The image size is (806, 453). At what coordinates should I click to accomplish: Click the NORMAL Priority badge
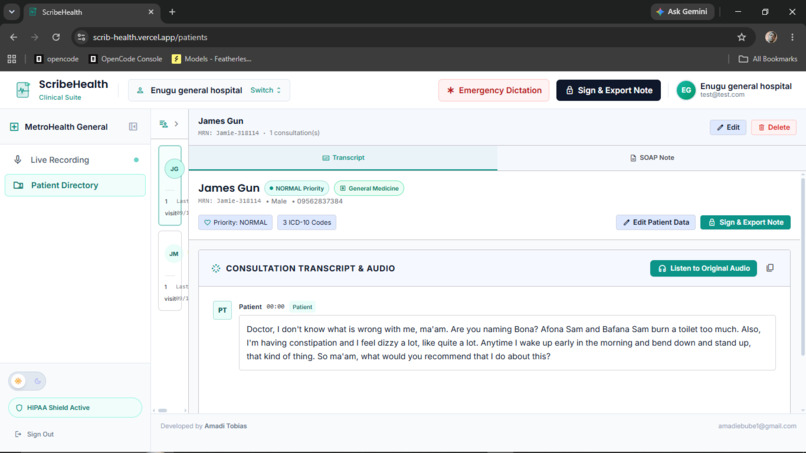[x=297, y=188]
